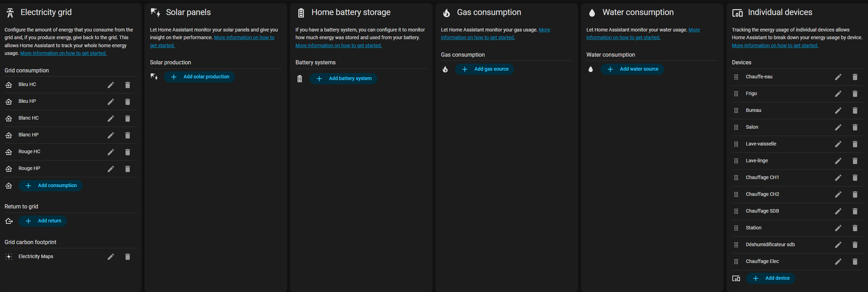This screenshot has height=292, width=868.
Task: Delete the Frigo device
Action: (x=855, y=94)
